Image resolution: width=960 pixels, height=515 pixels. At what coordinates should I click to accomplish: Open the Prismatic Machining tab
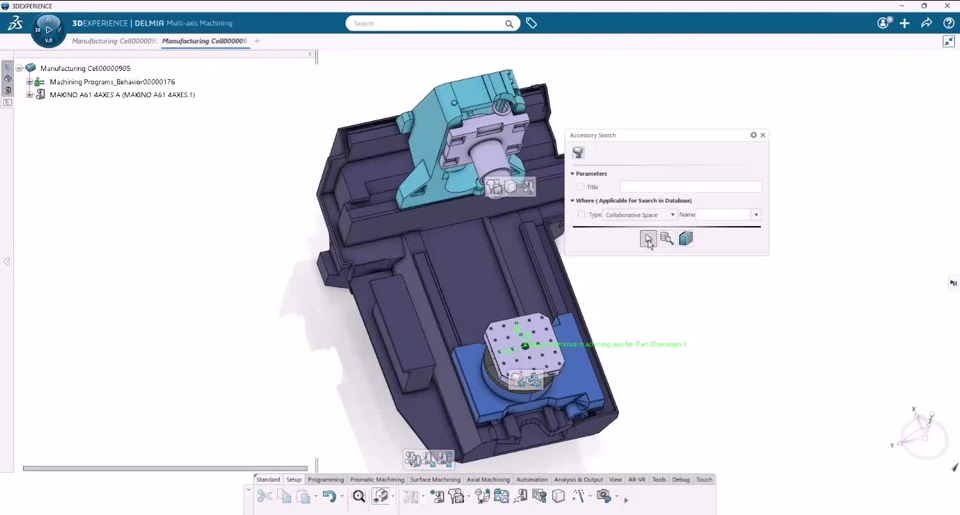coord(377,479)
